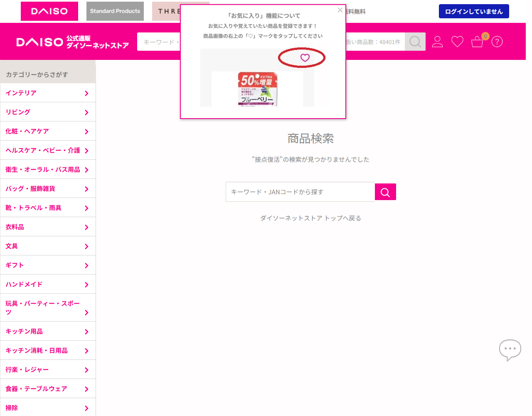532x416 pixels.
Task: Click the heart icon in popup image
Action: coord(305,58)
